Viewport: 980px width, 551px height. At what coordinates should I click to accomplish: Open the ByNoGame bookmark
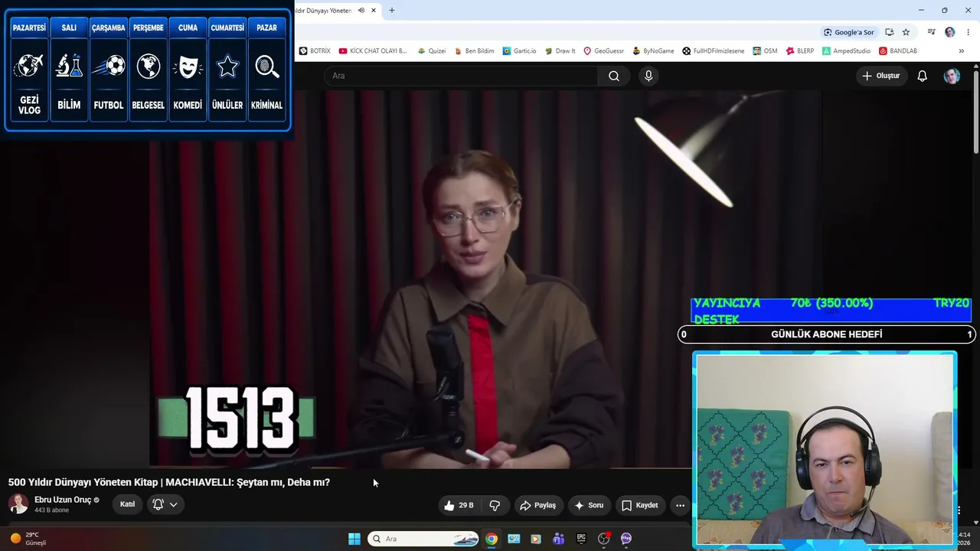653,51
